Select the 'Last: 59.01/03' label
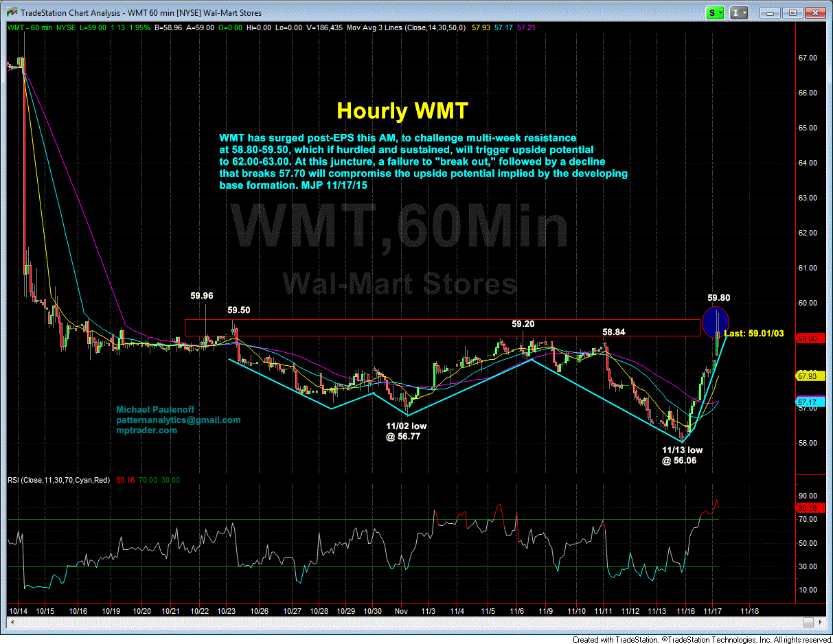The height and width of the screenshot is (644, 833). 754,334
